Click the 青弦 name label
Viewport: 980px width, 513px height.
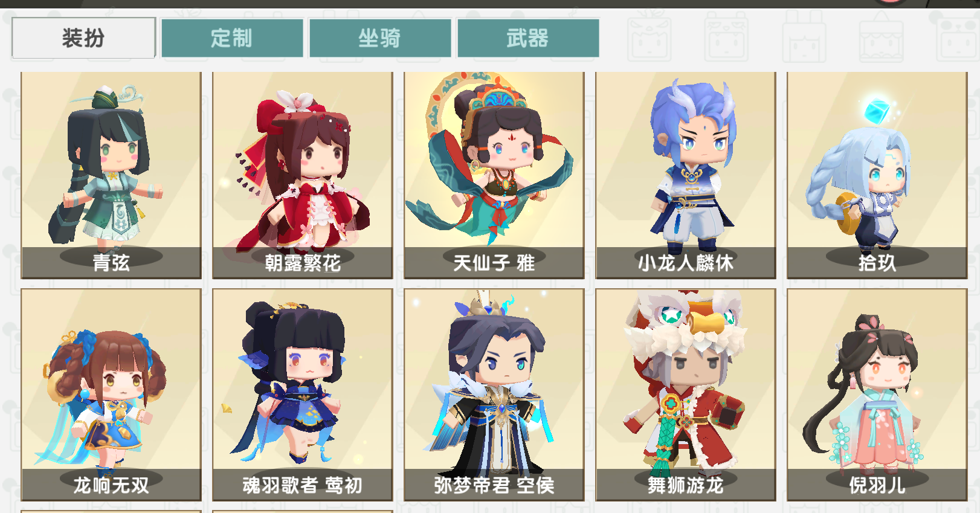[111, 263]
